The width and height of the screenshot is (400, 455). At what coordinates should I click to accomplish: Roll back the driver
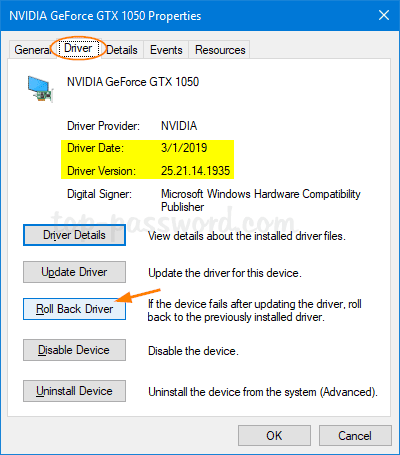pyautogui.click(x=74, y=309)
